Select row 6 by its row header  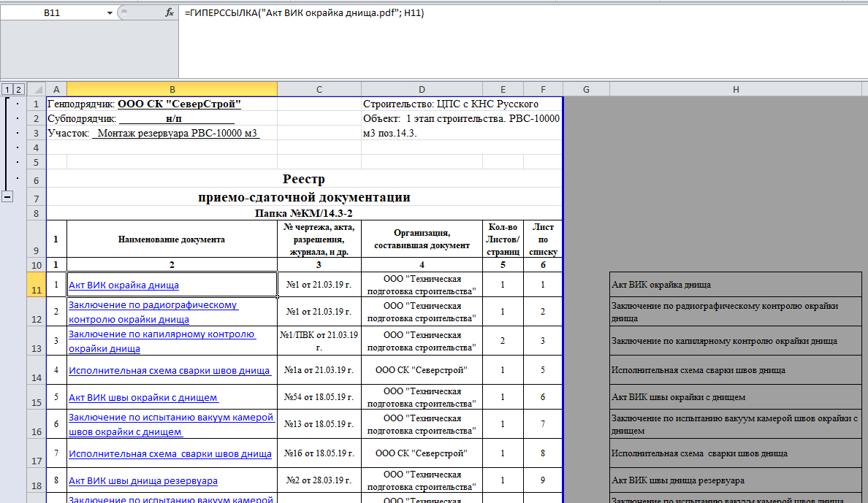point(37,178)
